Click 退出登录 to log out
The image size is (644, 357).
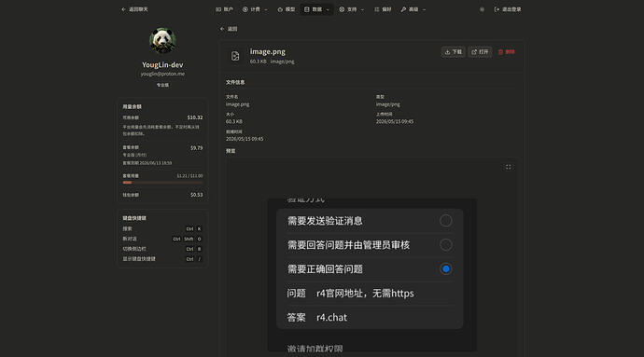508,9
